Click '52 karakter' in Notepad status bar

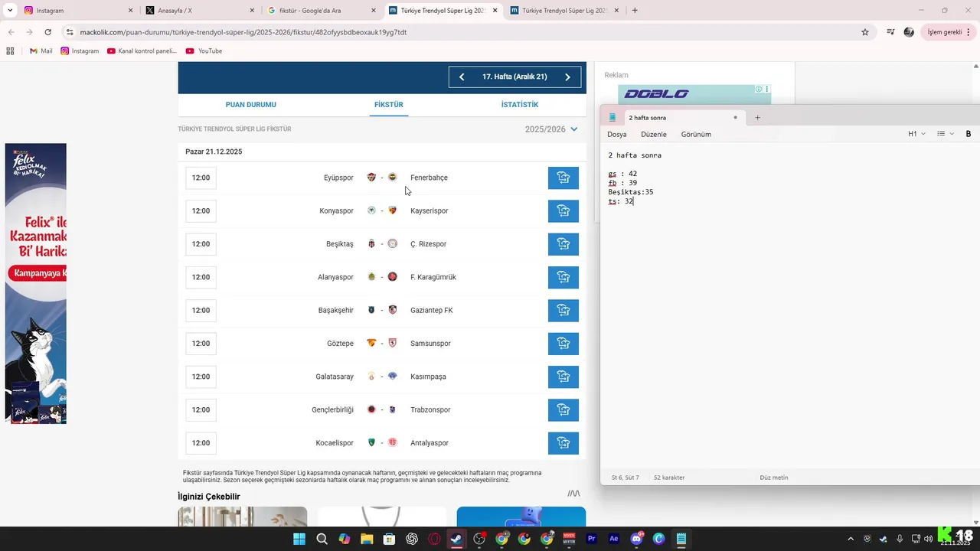click(669, 478)
